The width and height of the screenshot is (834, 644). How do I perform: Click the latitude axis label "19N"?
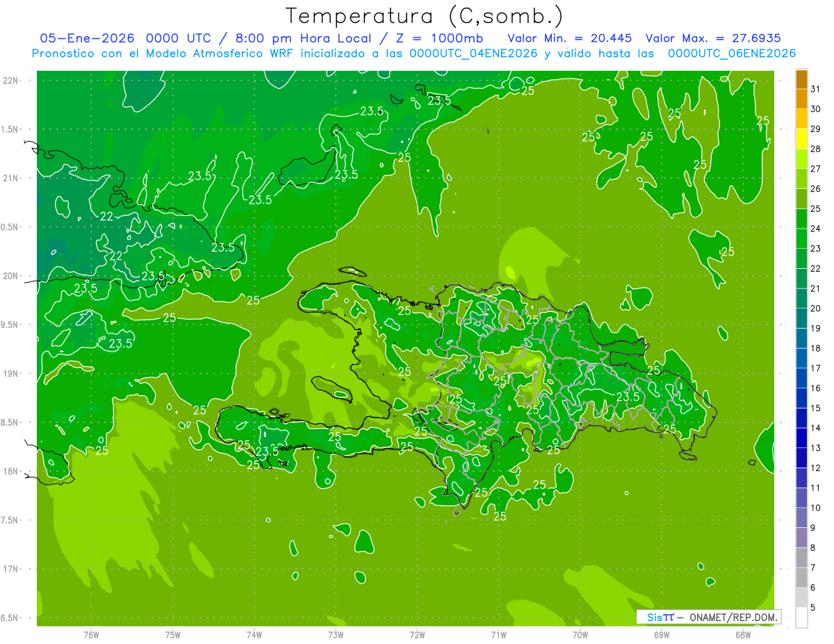[x=10, y=374]
